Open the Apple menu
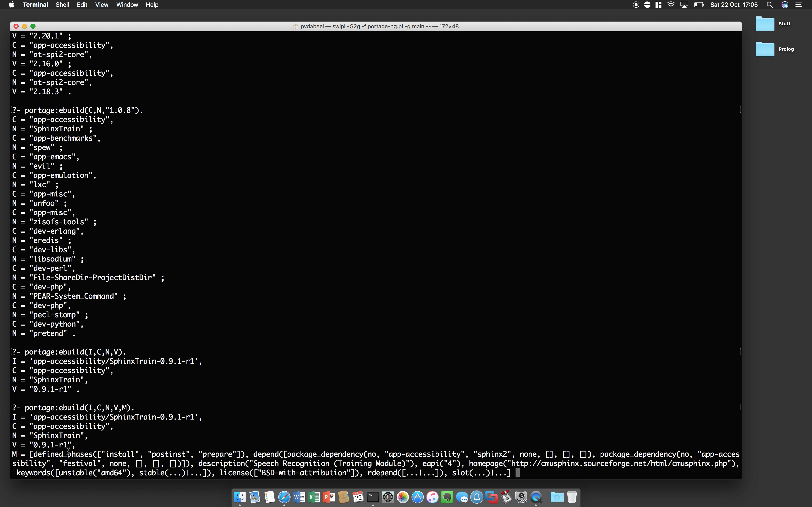Viewport: 812px width, 507px height. tap(11, 5)
